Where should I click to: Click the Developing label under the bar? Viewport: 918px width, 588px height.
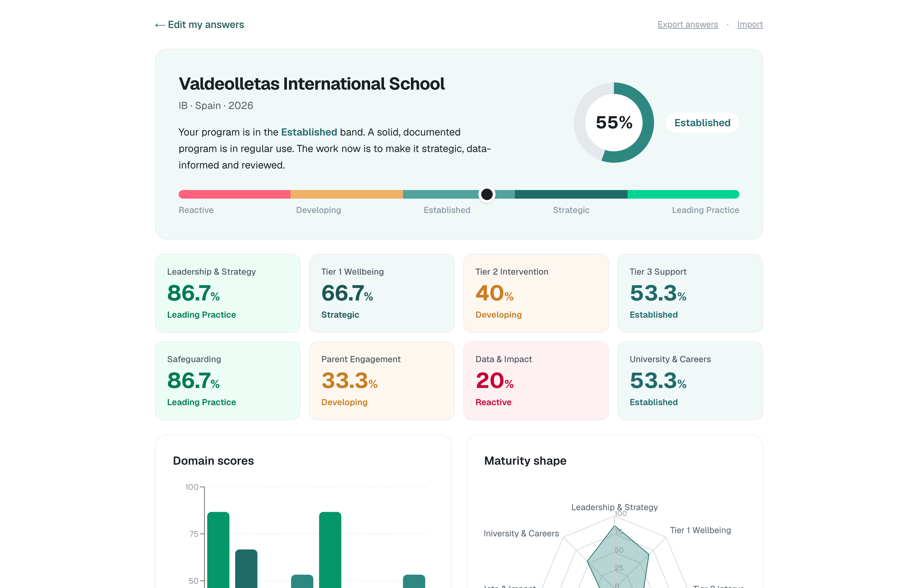tap(318, 210)
